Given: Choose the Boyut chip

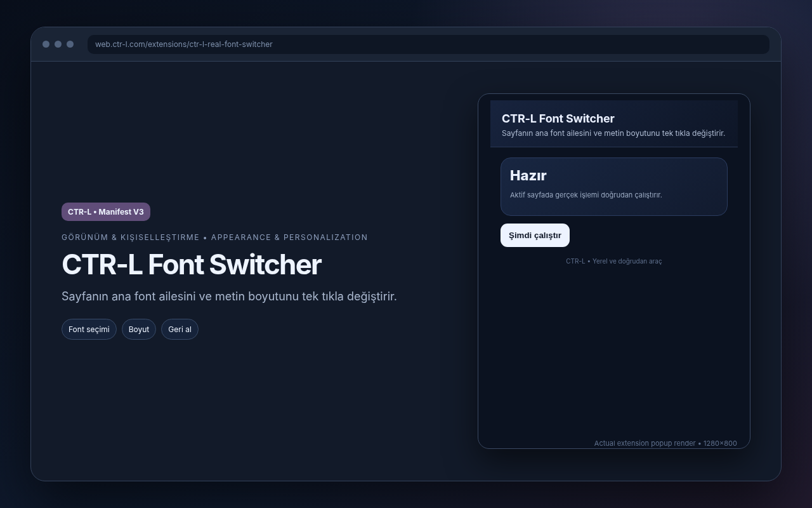Looking at the screenshot, I should pyautogui.click(x=139, y=330).
